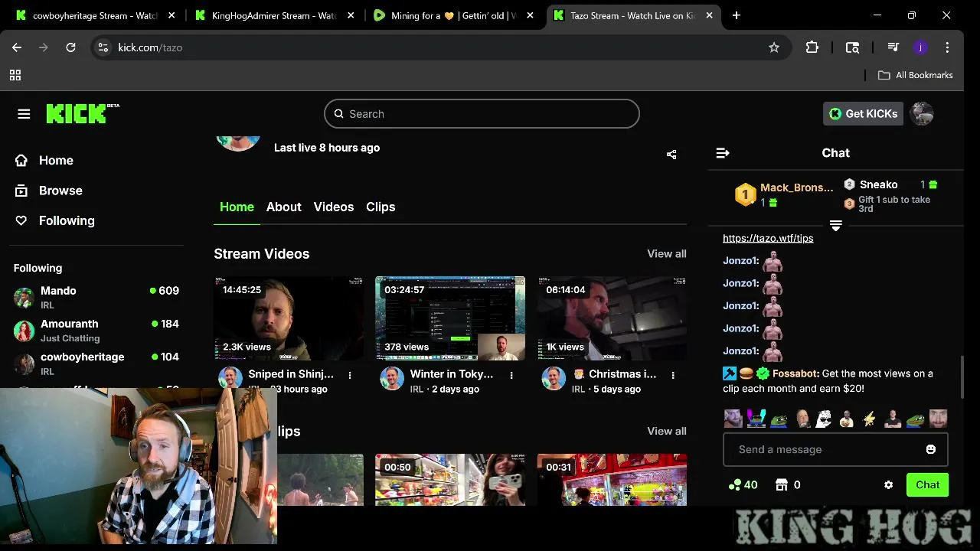Viewport: 980px width, 551px height.
Task: Switch to Mining for a tab
Action: 454,15
